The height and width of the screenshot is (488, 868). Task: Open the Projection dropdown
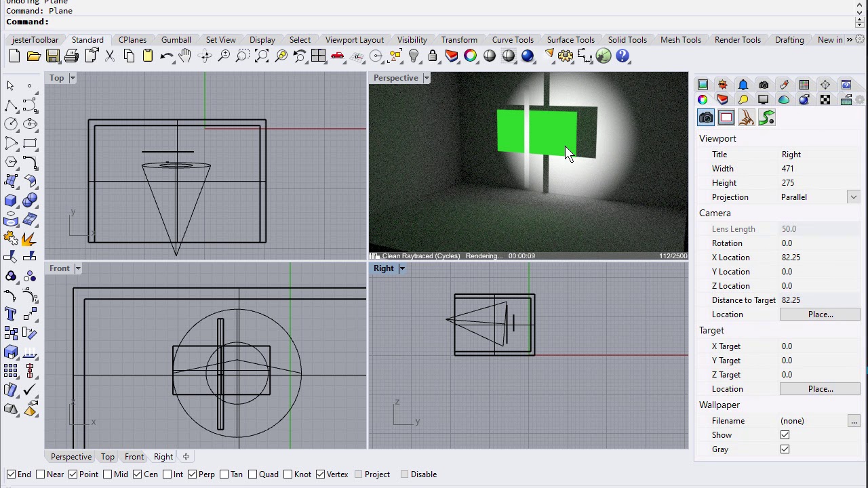point(853,197)
